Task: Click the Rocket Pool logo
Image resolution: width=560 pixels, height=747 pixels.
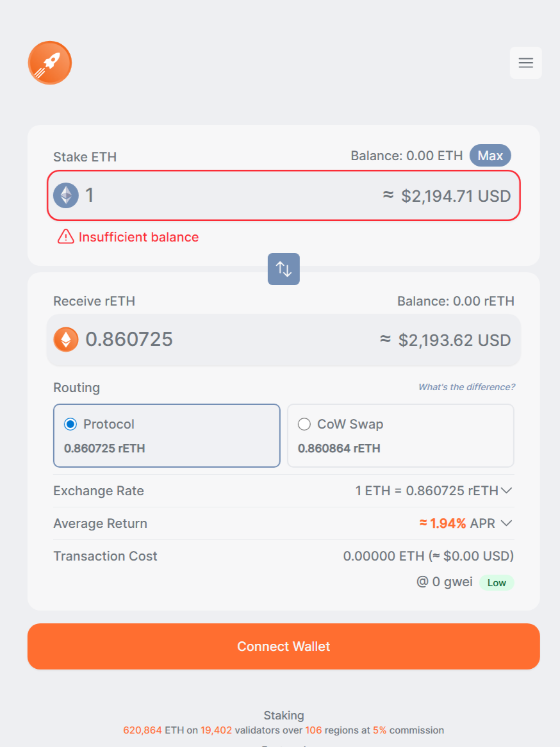Action: [49, 63]
